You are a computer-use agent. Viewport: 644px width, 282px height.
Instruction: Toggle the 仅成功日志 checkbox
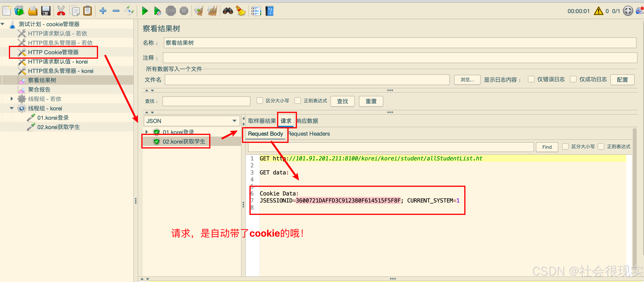point(573,80)
